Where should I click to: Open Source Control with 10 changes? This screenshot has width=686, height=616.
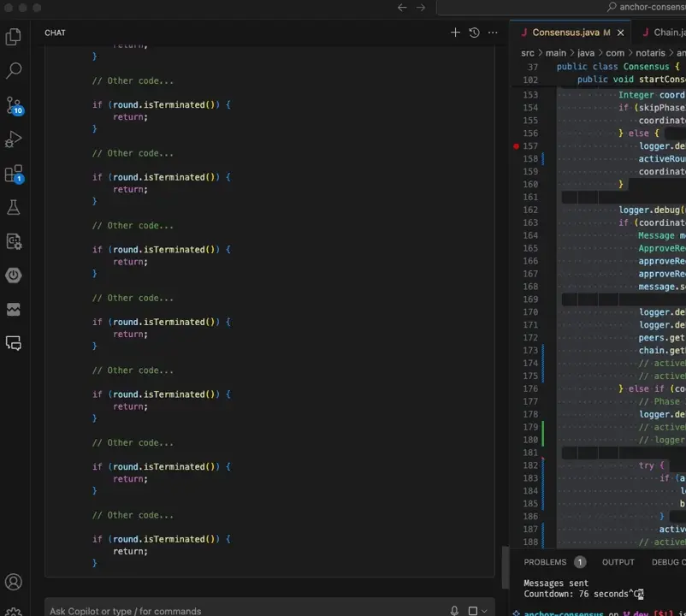[14, 105]
